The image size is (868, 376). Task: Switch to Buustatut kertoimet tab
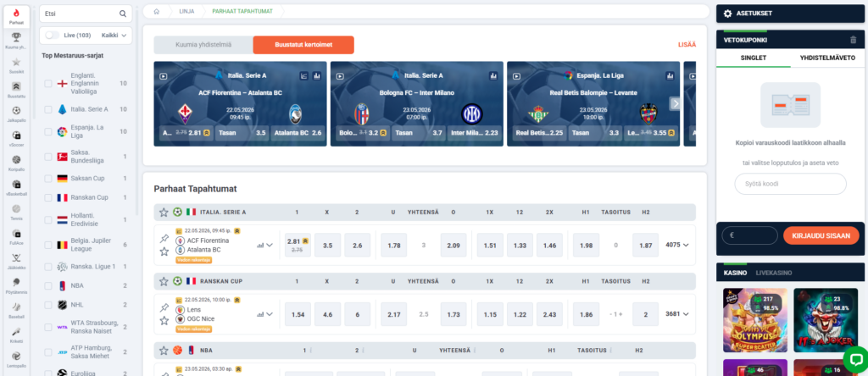point(303,45)
